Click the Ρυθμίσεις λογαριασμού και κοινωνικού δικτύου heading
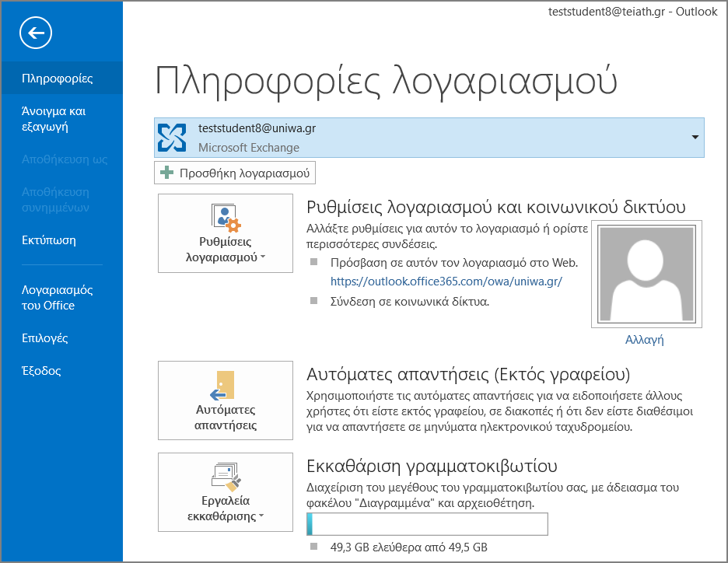 (496, 208)
